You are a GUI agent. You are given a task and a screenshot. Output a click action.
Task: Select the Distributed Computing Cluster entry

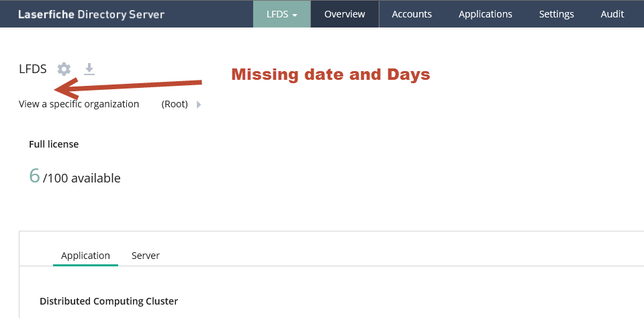pos(109,301)
